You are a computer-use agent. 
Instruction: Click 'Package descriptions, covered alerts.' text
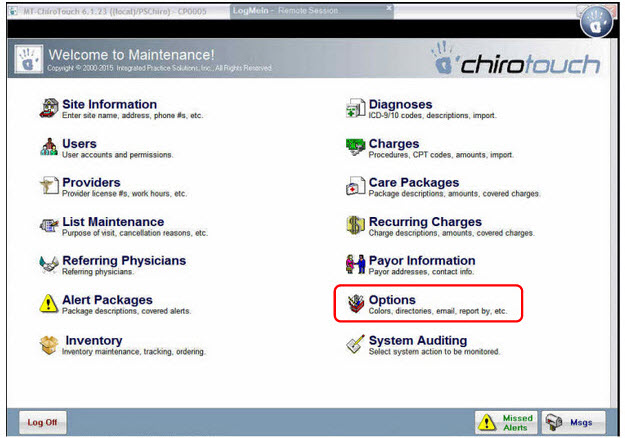point(126,311)
